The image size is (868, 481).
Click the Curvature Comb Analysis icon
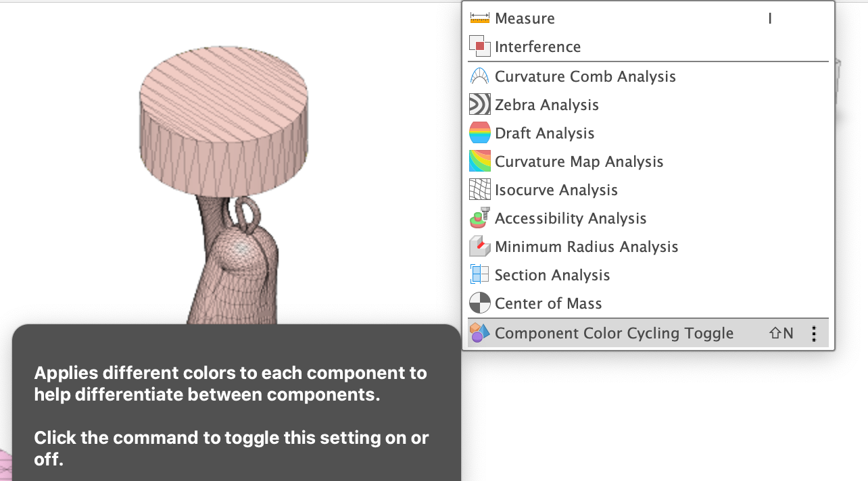click(479, 76)
